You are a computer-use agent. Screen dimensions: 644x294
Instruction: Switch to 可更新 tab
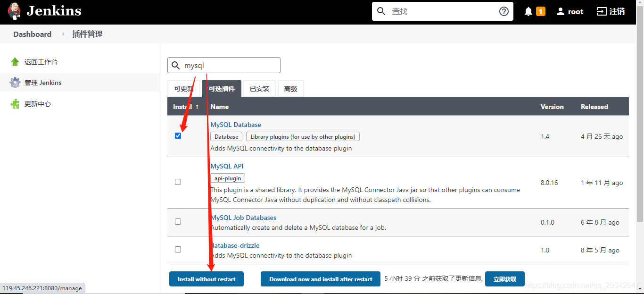pyautogui.click(x=183, y=89)
